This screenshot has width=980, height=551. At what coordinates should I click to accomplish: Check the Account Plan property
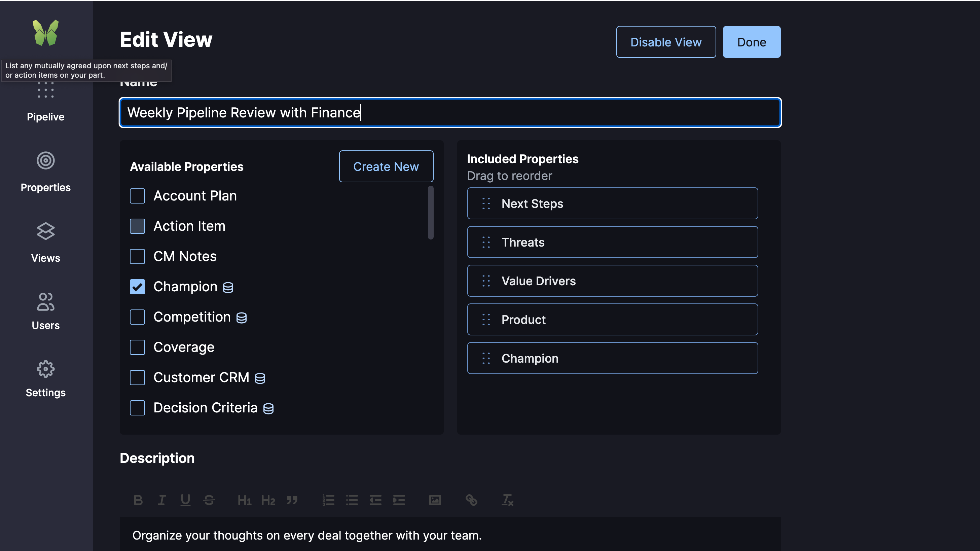(x=137, y=196)
